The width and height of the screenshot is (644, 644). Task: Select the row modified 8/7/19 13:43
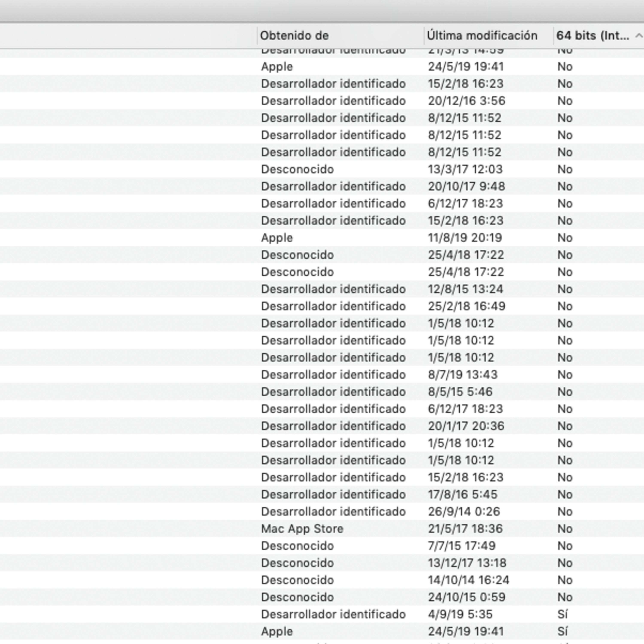pyautogui.click(x=463, y=375)
